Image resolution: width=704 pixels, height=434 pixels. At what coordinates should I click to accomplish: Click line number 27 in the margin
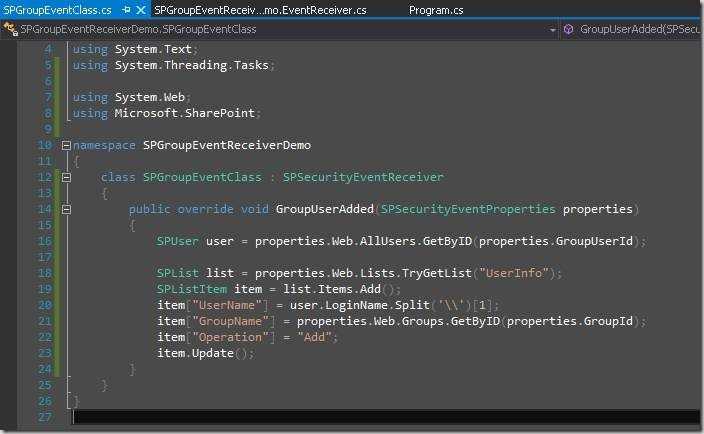tap(45, 417)
